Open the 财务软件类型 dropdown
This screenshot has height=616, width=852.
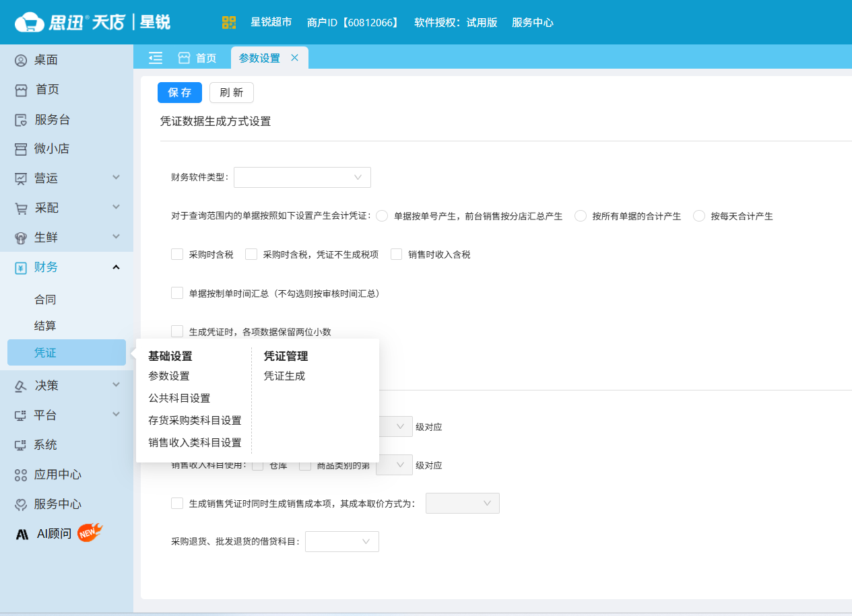[302, 178]
